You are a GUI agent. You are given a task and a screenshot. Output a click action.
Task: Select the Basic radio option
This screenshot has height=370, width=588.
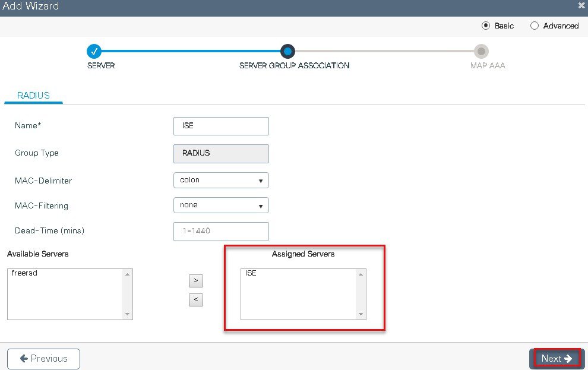pyautogui.click(x=486, y=26)
